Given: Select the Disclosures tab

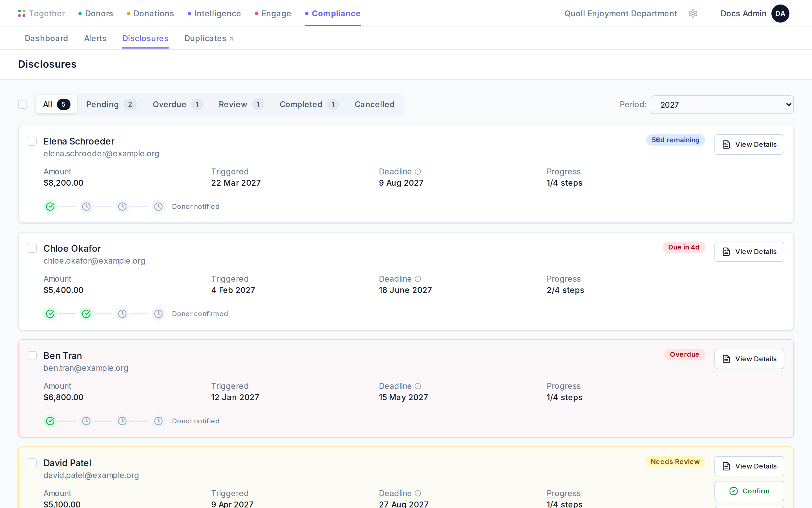Looking at the screenshot, I should 145,38.
